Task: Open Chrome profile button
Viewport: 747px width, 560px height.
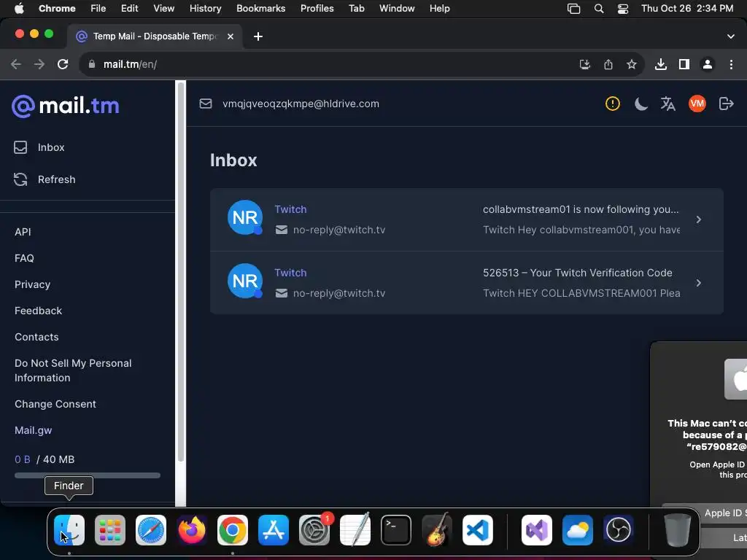Action: 708,64
